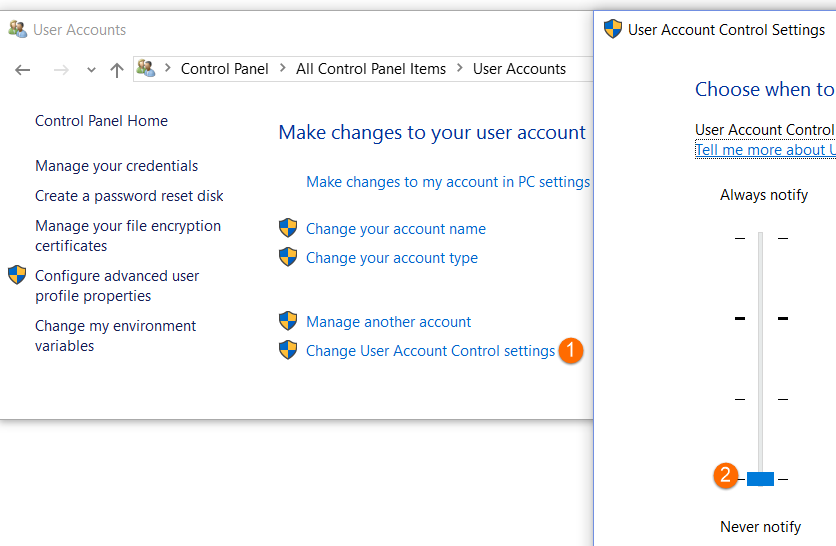836x546 pixels.
Task: Click User Accounts window title icon
Action: click(18, 29)
